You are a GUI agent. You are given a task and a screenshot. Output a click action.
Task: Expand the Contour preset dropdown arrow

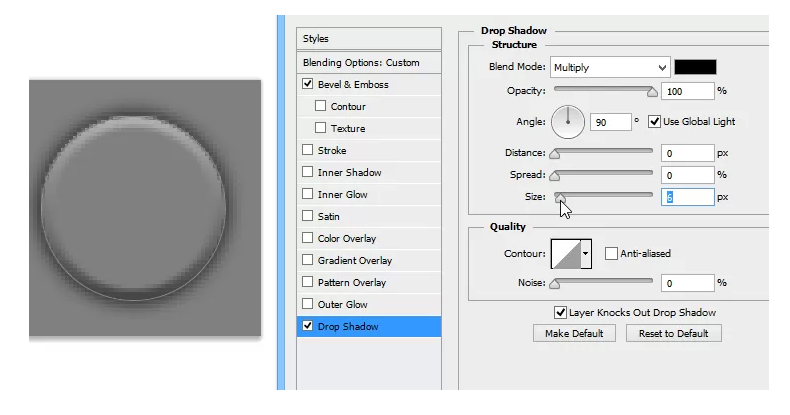(585, 254)
